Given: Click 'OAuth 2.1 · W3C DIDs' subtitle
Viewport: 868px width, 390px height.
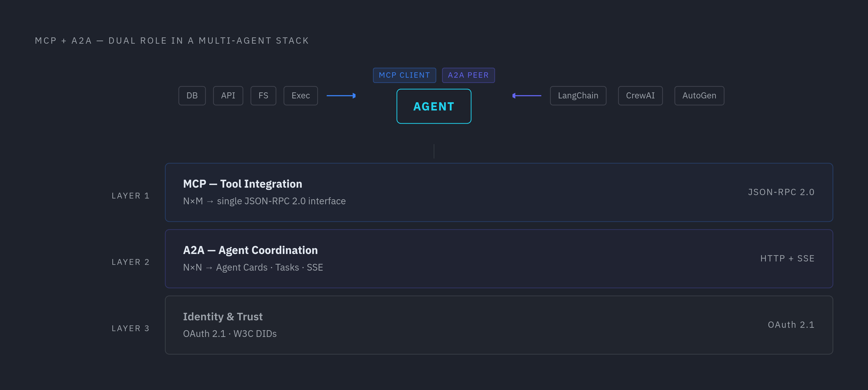Looking at the screenshot, I should [230, 334].
